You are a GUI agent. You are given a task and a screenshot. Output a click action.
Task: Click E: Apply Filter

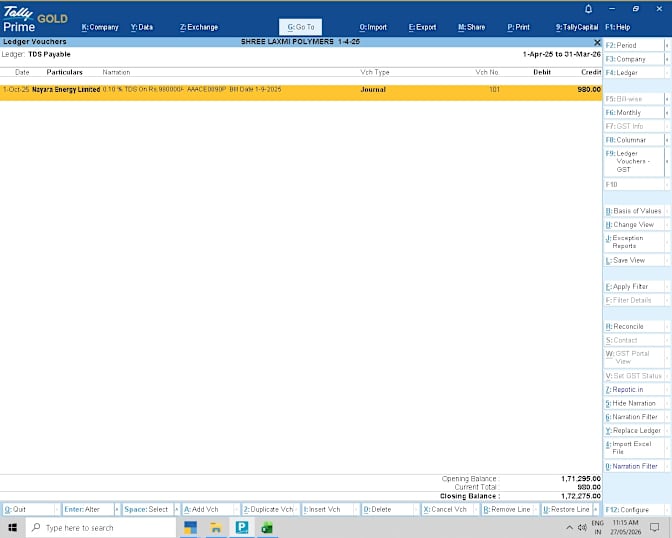point(634,286)
